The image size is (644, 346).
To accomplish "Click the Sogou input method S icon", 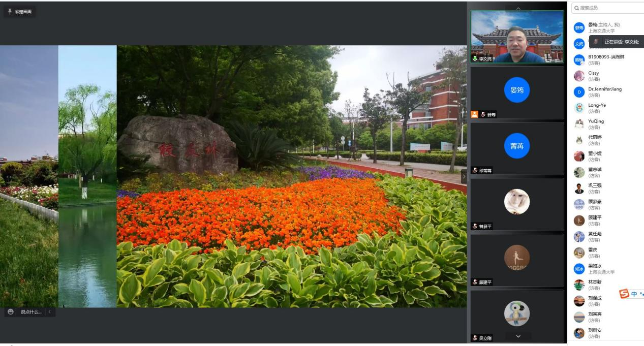I will [x=624, y=294].
